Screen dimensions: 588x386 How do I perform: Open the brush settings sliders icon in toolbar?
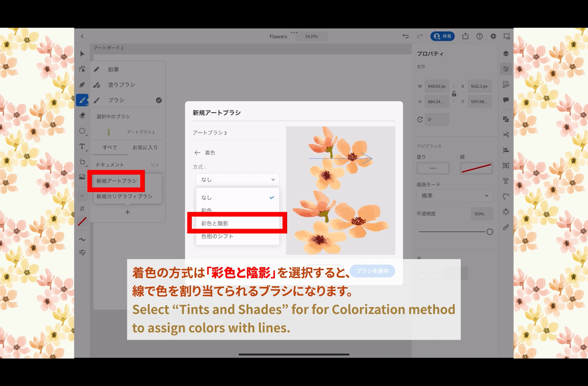click(x=82, y=253)
